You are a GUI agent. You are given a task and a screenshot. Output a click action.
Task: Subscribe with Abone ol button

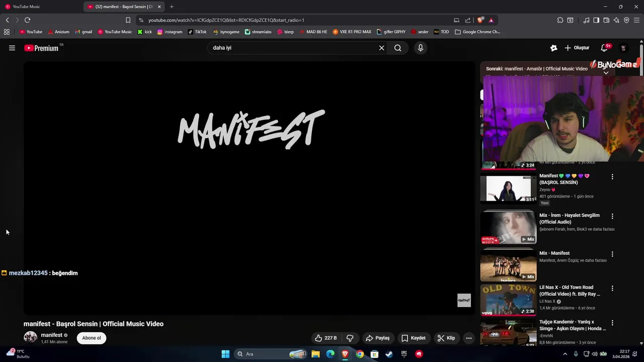[x=92, y=338]
